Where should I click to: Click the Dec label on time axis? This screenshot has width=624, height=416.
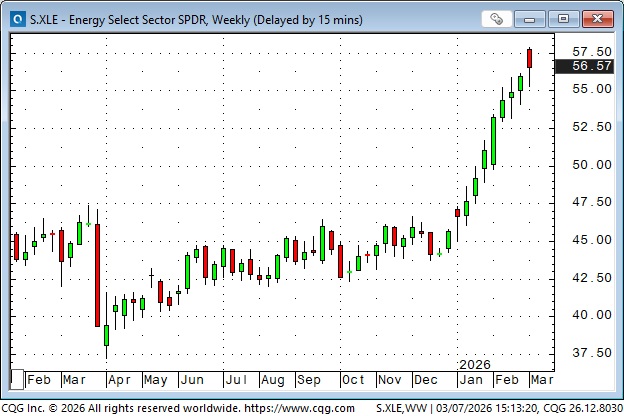pyautogui.click(x=427, y=380)
